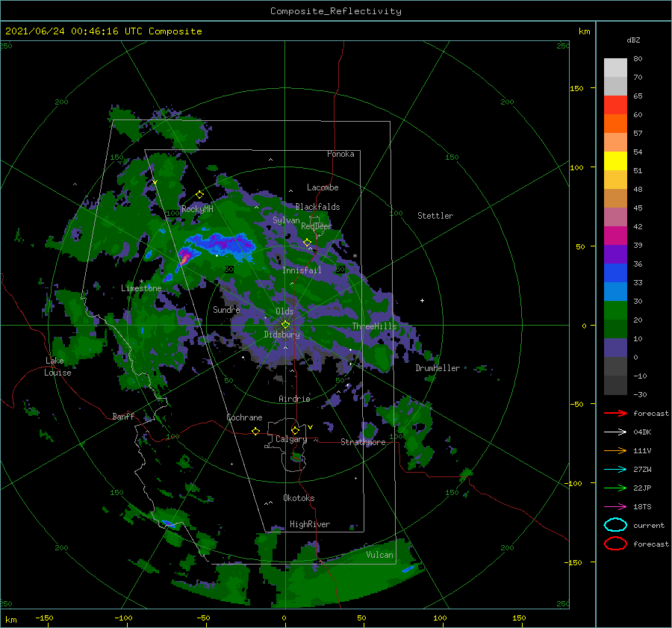Click the cyan current ellipse icon
672x628 pixels.
(615, 525)
